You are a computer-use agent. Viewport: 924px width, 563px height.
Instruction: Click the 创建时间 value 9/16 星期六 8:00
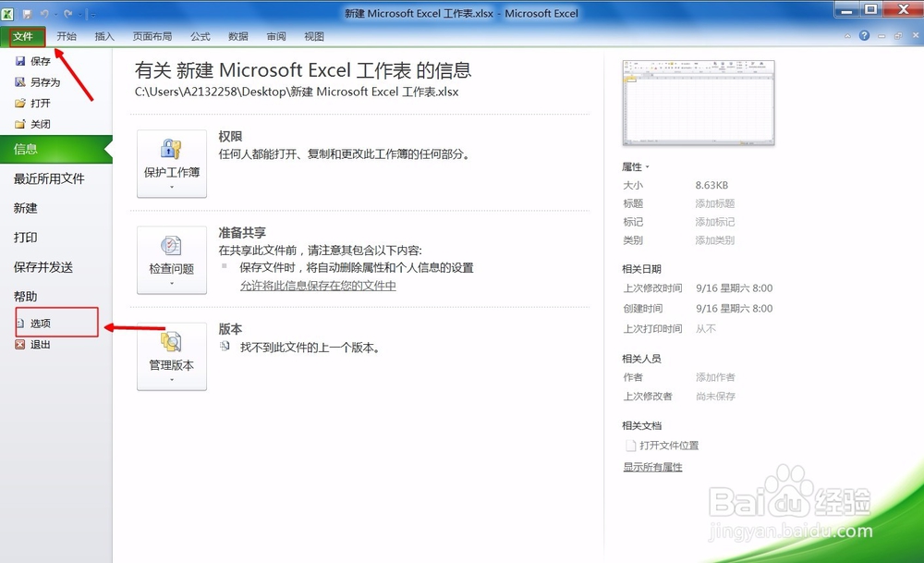(x=735, y=309)
